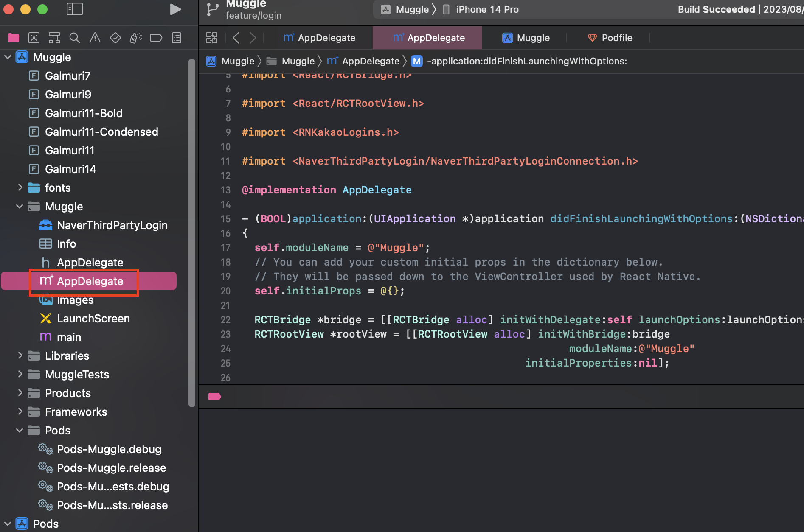Open the Debug navigator

pyautogui.click(x=136, y=38)
